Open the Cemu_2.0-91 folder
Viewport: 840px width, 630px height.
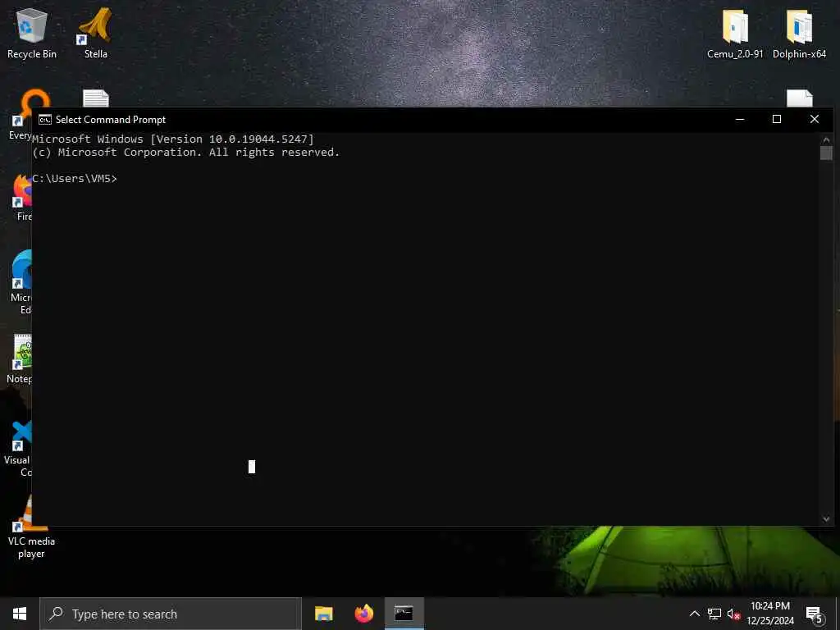[735, 33]
